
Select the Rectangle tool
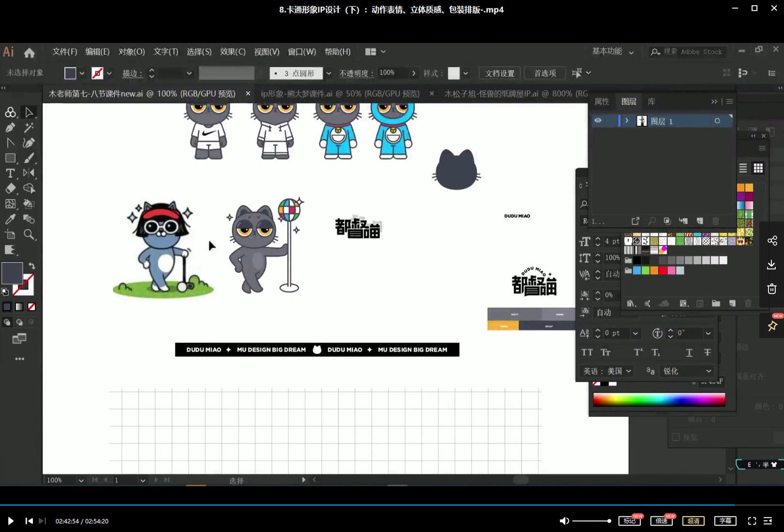coord(10,158)
